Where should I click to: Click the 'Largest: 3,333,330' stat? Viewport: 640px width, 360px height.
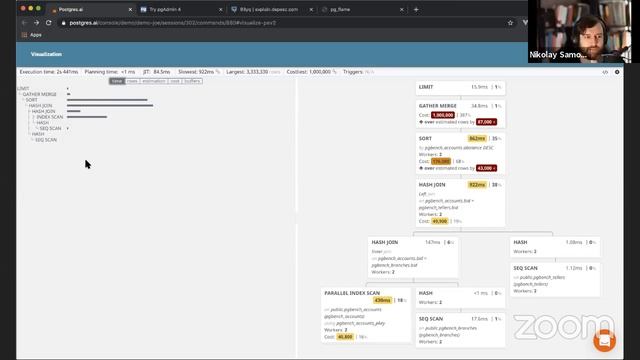click(253, 72)
